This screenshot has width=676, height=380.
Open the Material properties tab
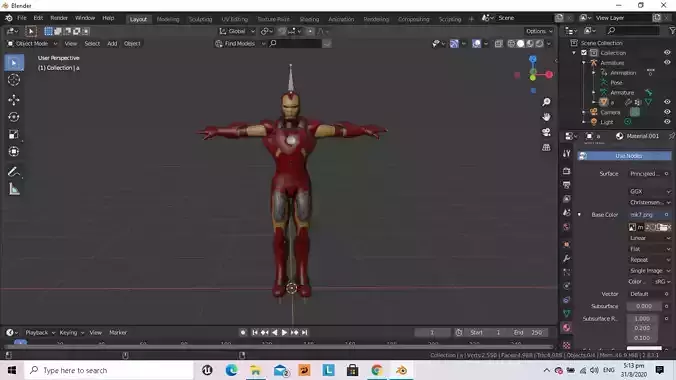click(566, 328)
